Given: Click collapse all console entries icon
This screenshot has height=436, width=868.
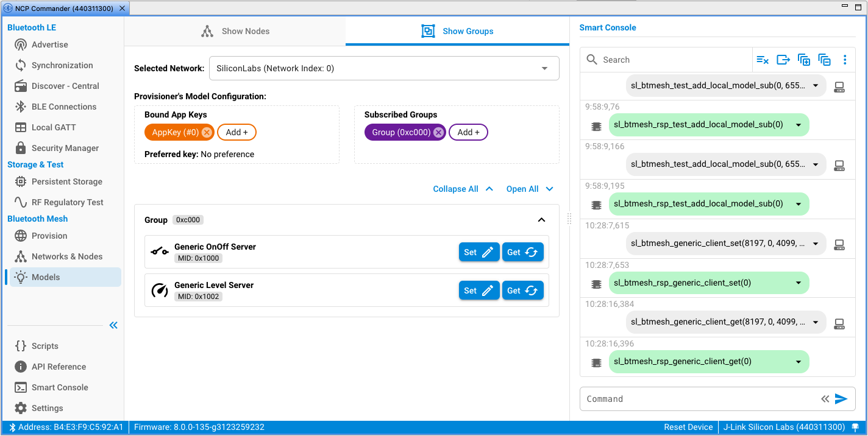Looking at the screenshot, I should pos(825,60).
